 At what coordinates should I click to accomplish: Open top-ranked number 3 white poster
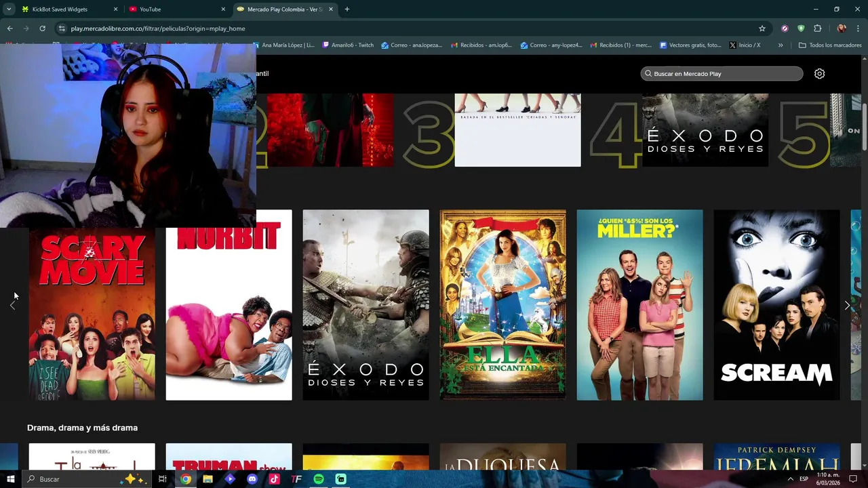(x=517, y=130)
